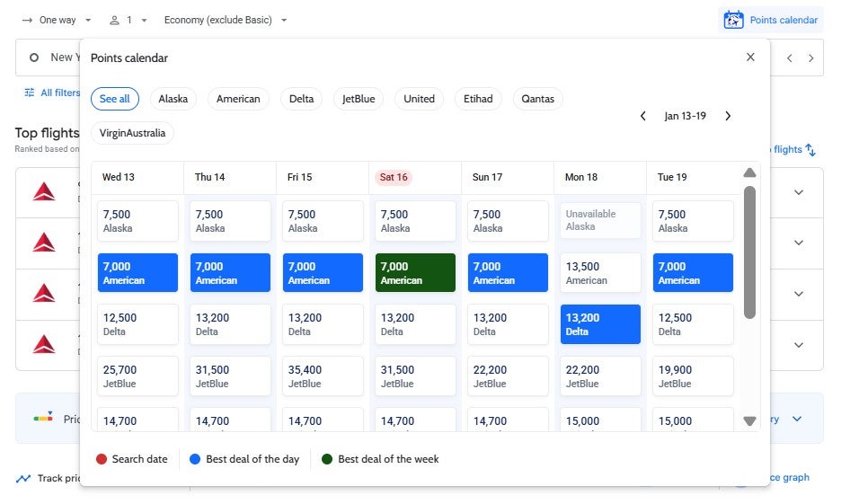Click the One way arrow icon
850x504 pixels.
(x=27, y=21)
